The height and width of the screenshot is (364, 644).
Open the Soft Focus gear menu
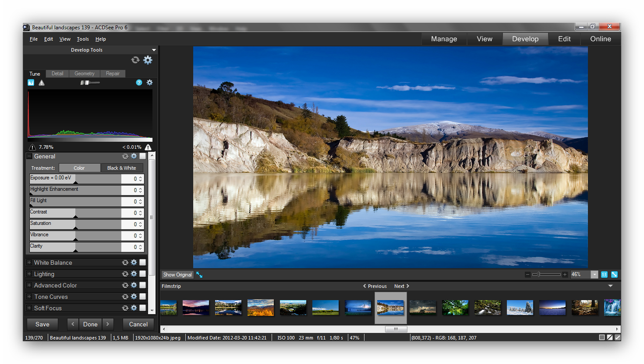click(134, 308)
